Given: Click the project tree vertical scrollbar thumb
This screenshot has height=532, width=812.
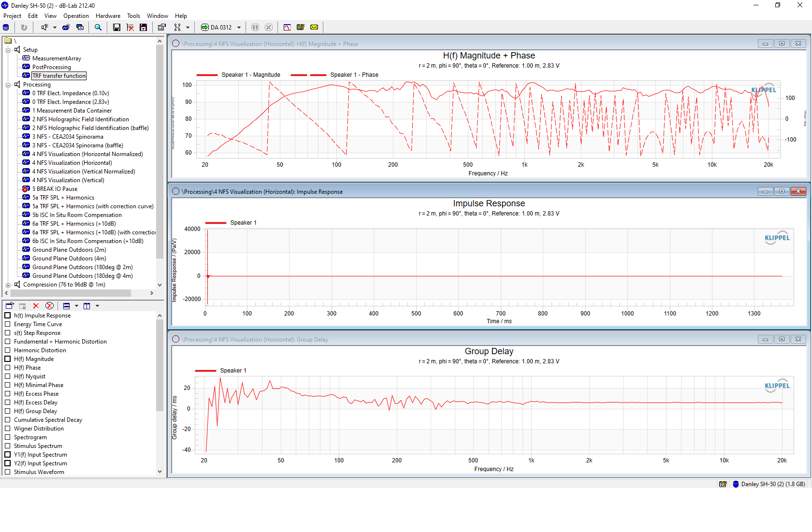Looking at the screenshot, I should [x=159, y=152].
